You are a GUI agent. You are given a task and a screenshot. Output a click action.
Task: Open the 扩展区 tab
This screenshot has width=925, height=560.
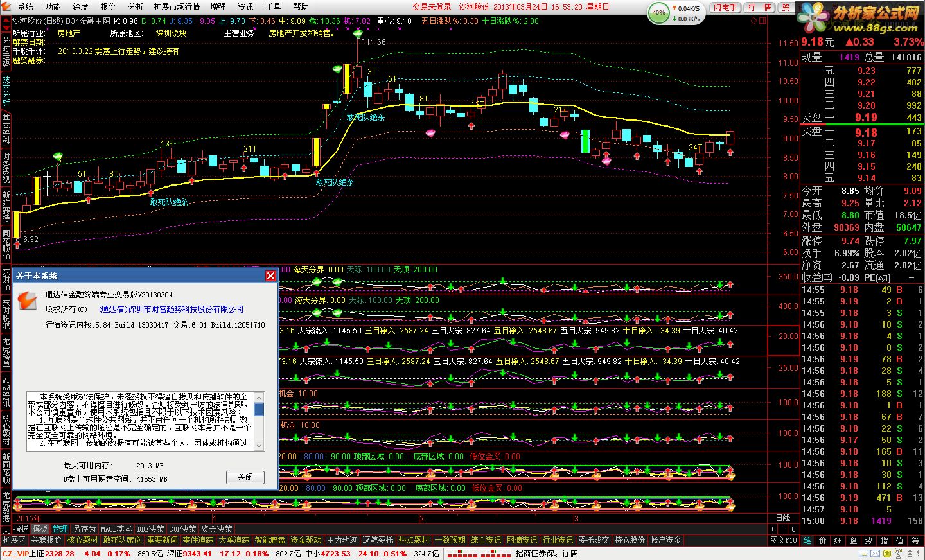(x=14, y=540)
